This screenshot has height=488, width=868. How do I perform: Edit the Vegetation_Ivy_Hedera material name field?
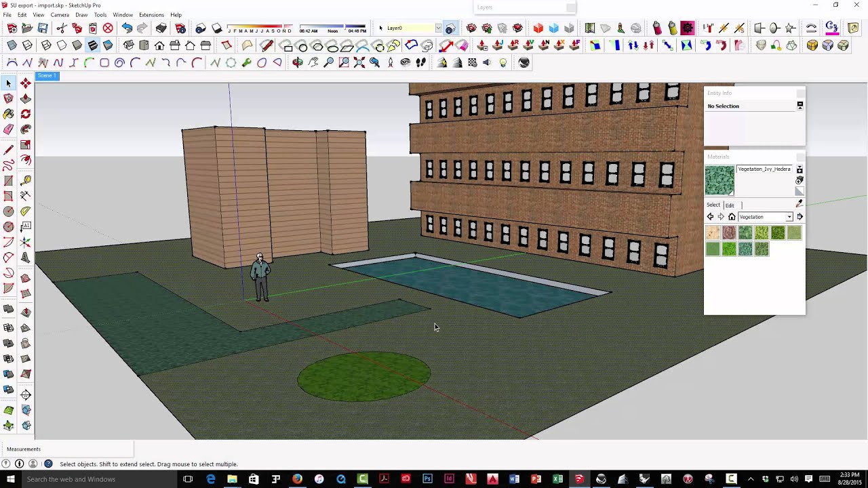764,169
